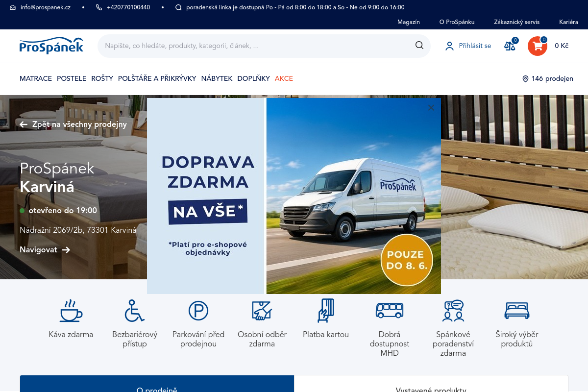This screenshot has height=392, width=588.
Task: Click the location pin icon
Action: click(525, 79)
